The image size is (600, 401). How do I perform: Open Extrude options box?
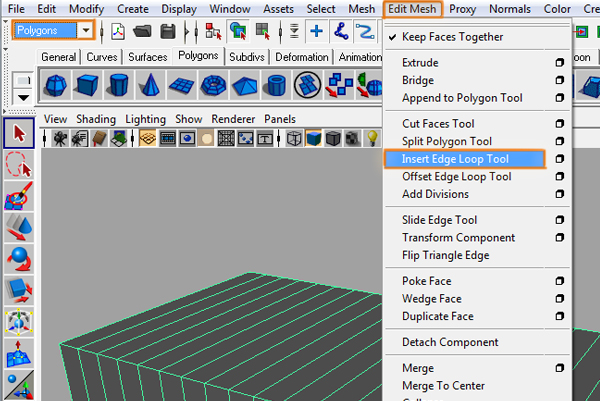(559, 63)
